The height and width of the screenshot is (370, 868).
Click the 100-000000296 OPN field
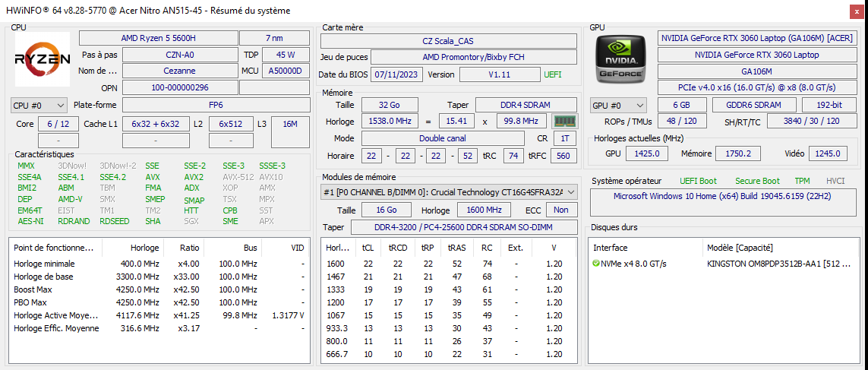coord(180,87)
